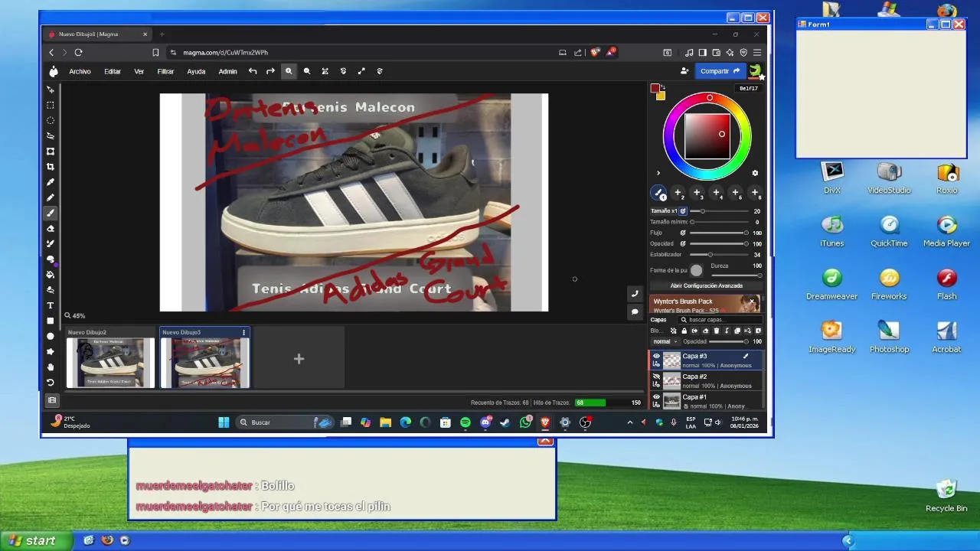The height and width of the screenshot is (551, 980).
Task: Toggle visibility of Capa #1 layer
Action: point(656,397)
